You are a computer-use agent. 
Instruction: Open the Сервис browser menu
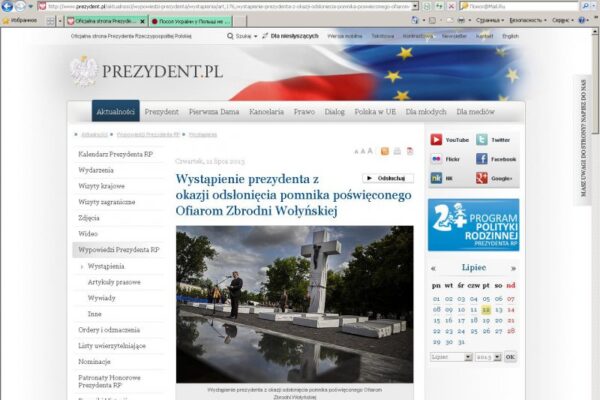(x=562, y=20)
